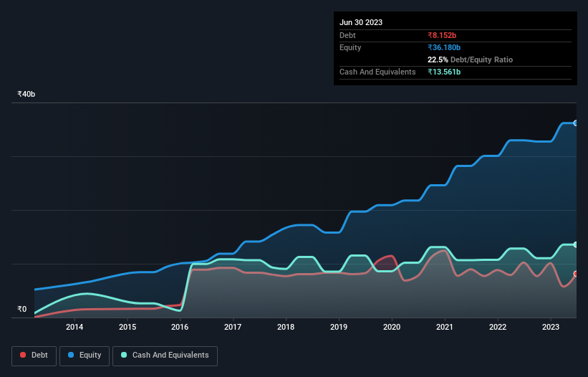Click the 2016 x-axis label
Image resolution: width=588 pixels, height=377 pixels.
(180, 327)
